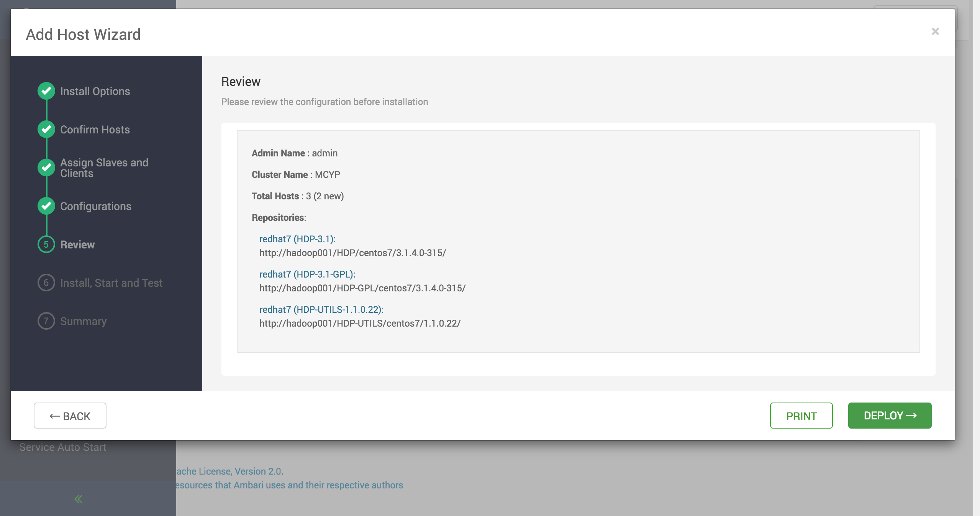Open the Confirm Hosts step label
This screenshot has height=516, width=980.
tap(95, 130)
